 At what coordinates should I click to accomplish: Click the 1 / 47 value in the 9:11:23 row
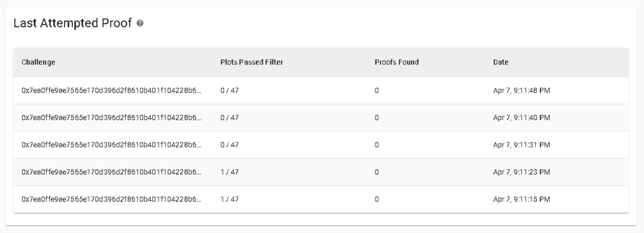point(230,172)
